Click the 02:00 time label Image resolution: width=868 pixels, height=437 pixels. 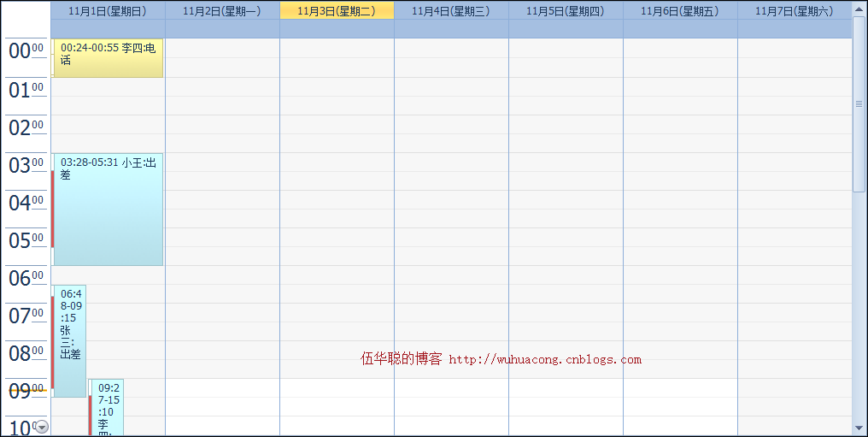click(x=26, y=127)
